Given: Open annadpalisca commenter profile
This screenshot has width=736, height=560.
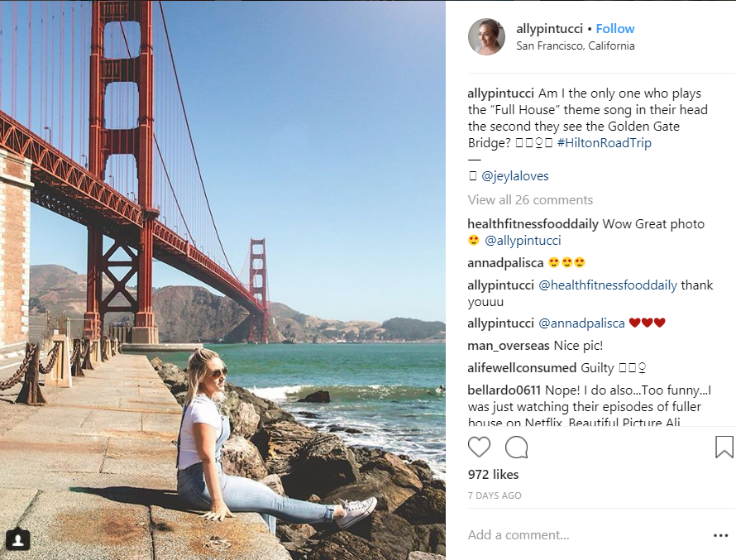Looking at the screenshot, I should [505, 263].
